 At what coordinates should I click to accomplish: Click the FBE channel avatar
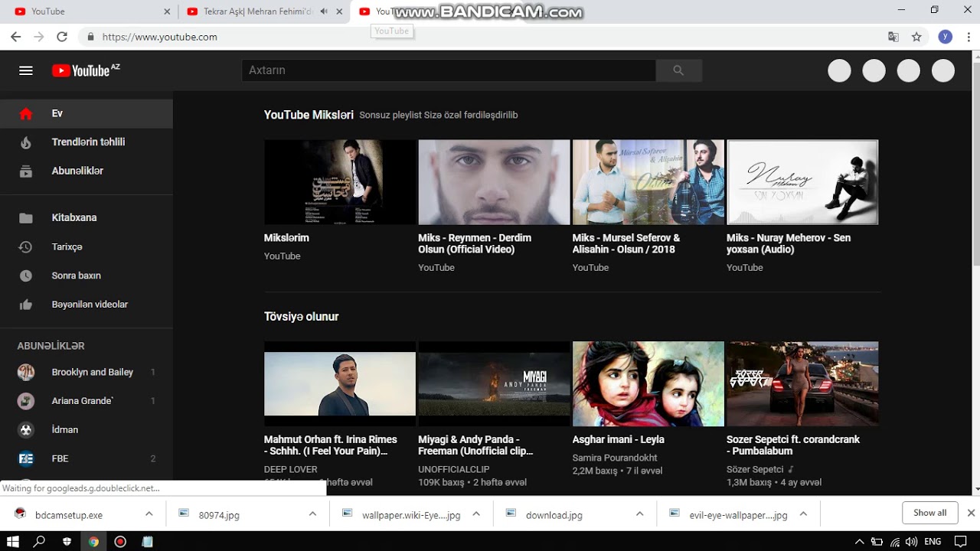click(26, 458)
